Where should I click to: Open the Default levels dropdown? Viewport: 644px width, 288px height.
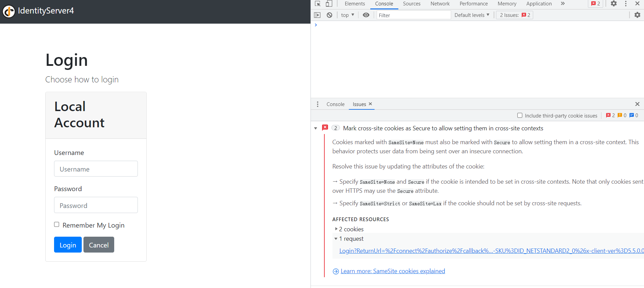pos(472,15)
